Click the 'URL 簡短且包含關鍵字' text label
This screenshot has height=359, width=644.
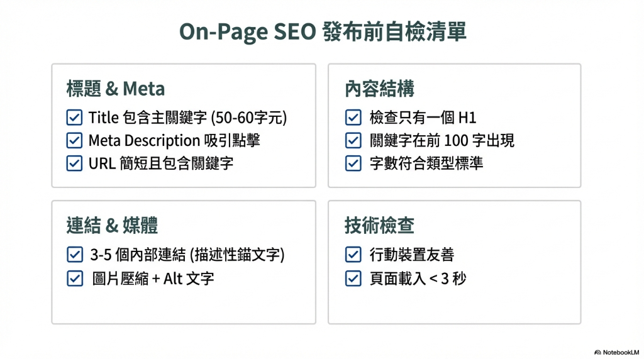pos(160,163)
